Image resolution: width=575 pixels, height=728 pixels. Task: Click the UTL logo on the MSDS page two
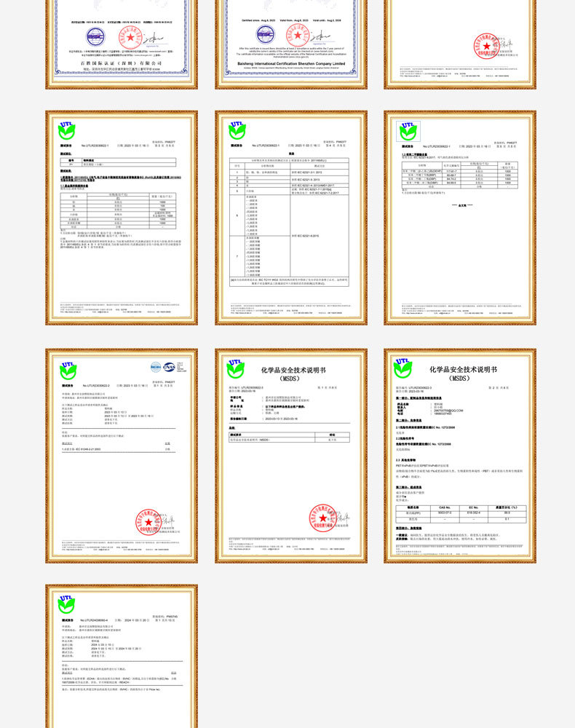click(x=402, y=368)
